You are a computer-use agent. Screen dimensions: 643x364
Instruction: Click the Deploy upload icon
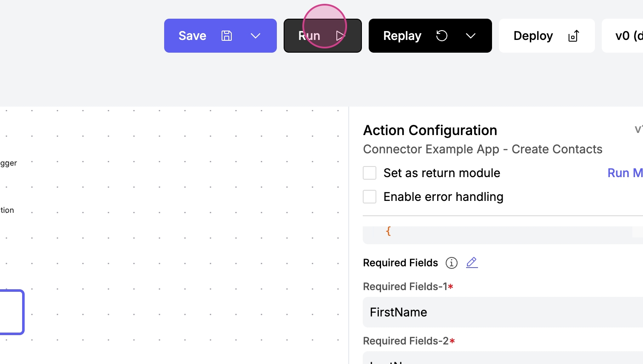click(574, 36)
